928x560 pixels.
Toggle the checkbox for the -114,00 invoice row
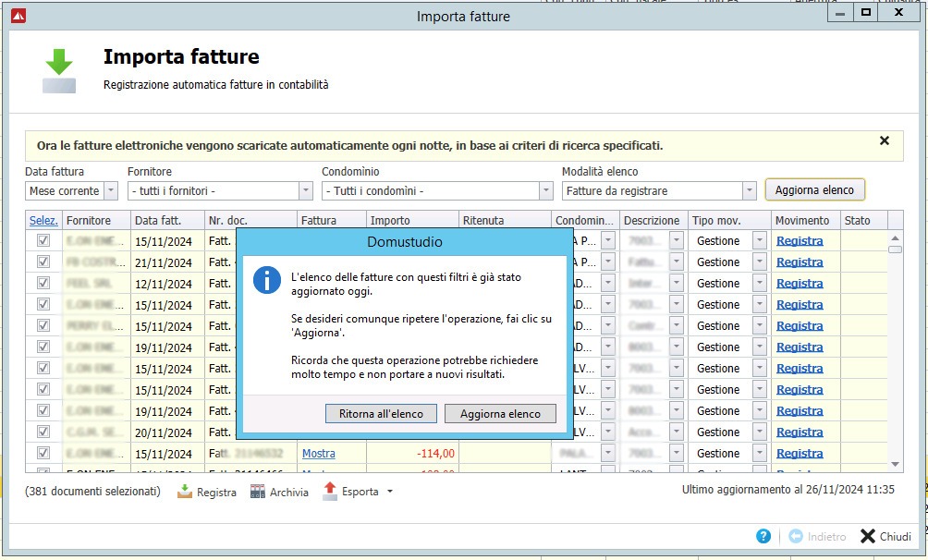tap(43, 453)
